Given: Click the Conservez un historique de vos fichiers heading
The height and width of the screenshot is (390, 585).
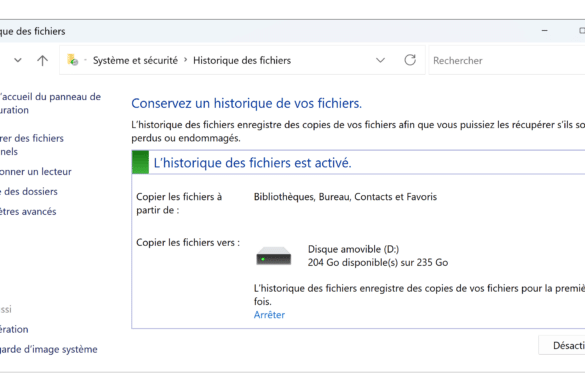Looking at the screenshot, I should [247, 103].
